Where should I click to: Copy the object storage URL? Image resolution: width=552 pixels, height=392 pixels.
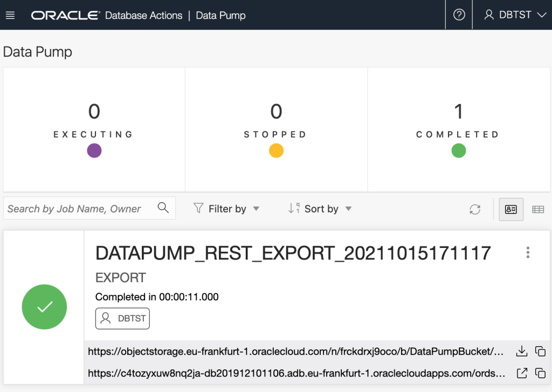pyautogui.click(x=540, y=352)
